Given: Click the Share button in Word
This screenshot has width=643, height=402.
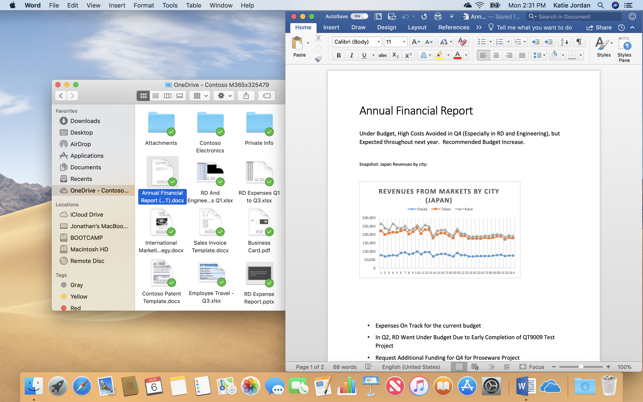Looking at the screenshot, I should pos(599,27).
